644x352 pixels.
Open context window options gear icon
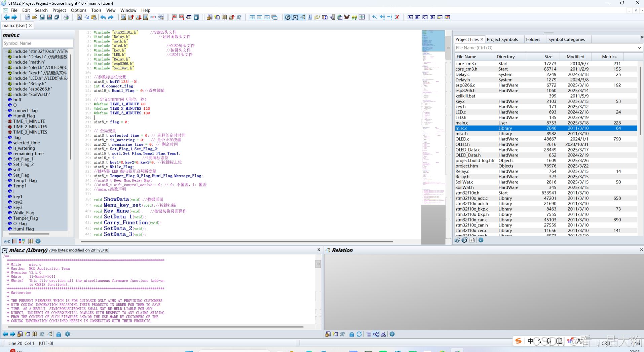68,334
